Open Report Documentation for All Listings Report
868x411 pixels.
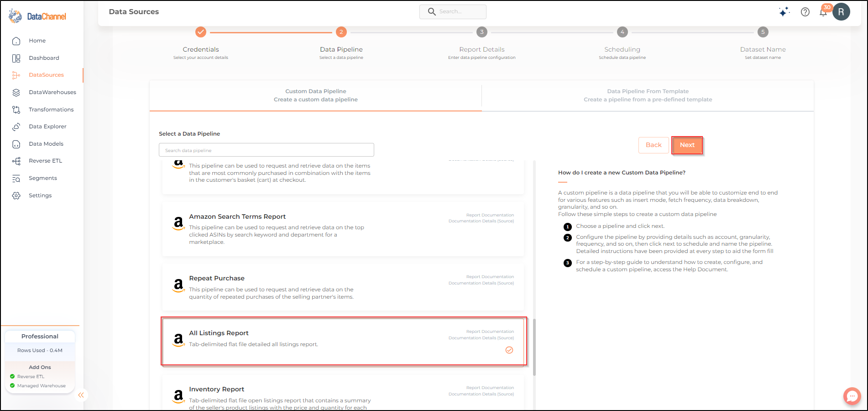point(490,332)
